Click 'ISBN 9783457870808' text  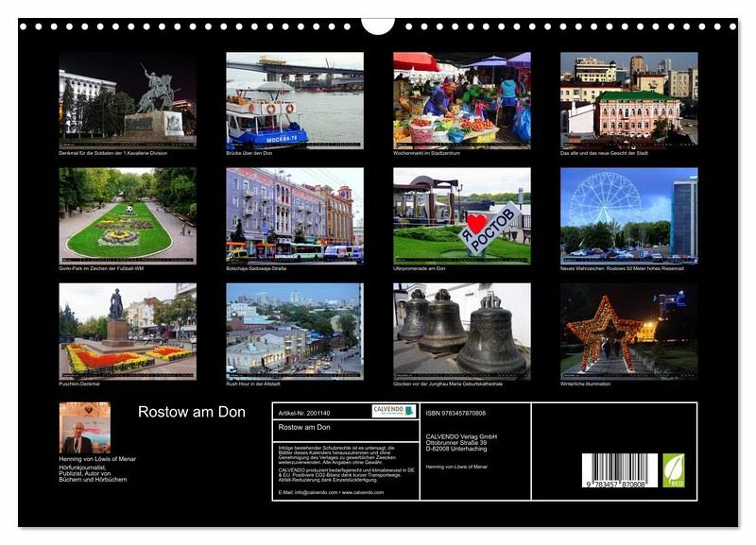(x=455, y=414)
